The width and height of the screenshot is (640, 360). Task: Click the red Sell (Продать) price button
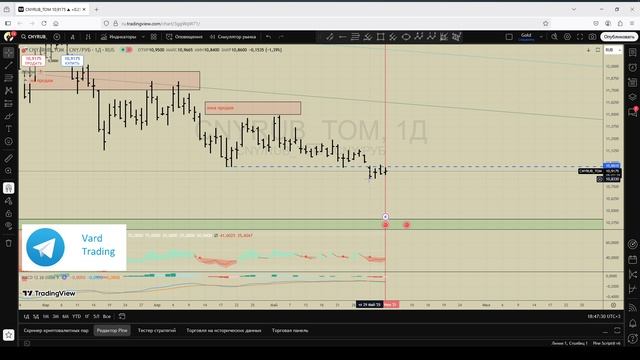coord(33,61)
